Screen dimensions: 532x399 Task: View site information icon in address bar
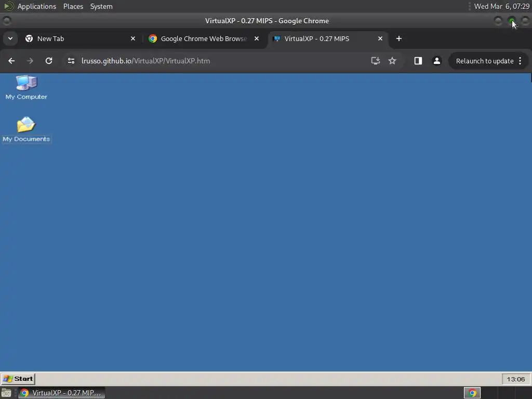pyautogui.click(x=71, y=61)
